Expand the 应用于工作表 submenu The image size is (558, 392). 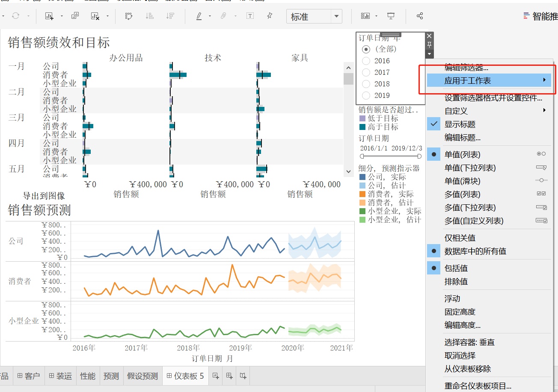489,80
